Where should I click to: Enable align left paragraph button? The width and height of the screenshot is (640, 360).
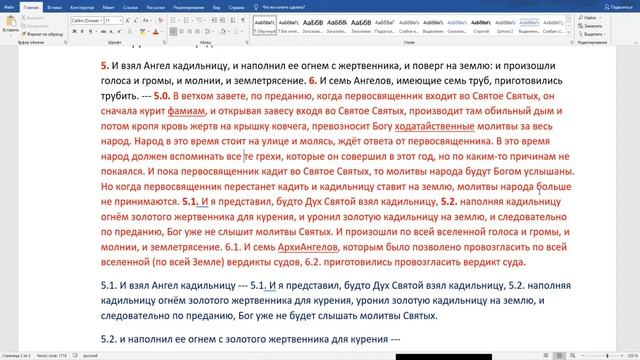click(x=173, y=31)
